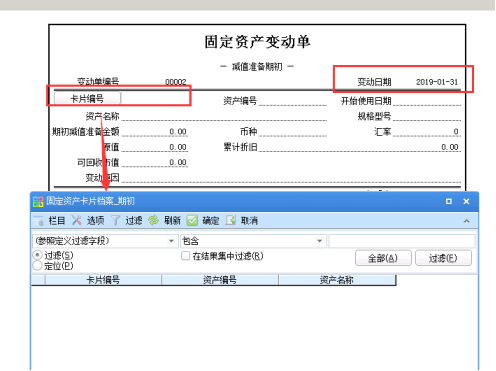Viewport: 496px width, 371px height.
Task: Click the 取消 toolbar label
Action: pos(249,221)
